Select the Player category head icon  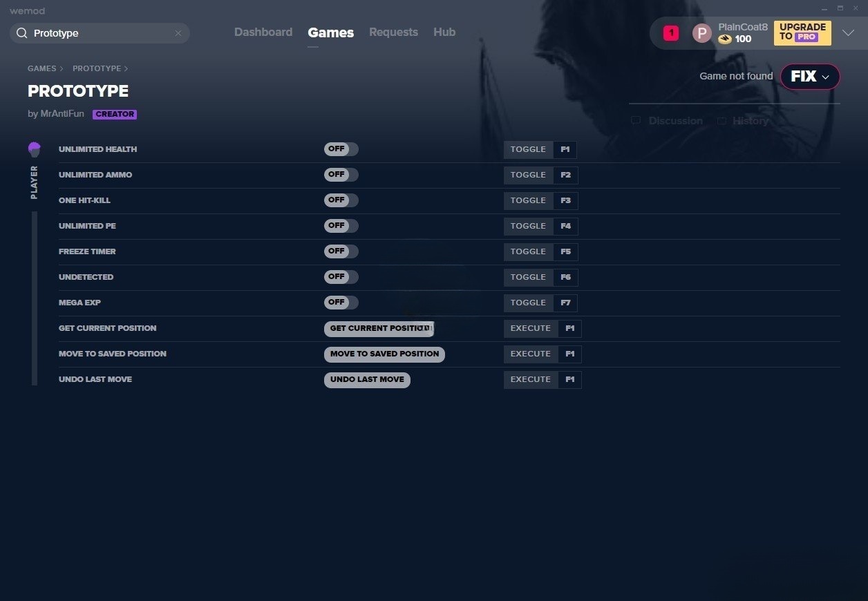[35, 149]
